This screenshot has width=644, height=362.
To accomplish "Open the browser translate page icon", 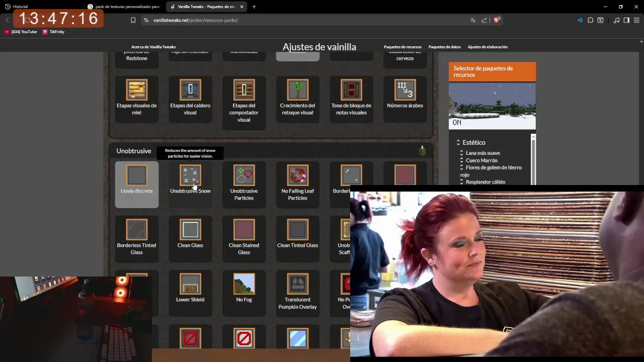I will click(472, 20).
